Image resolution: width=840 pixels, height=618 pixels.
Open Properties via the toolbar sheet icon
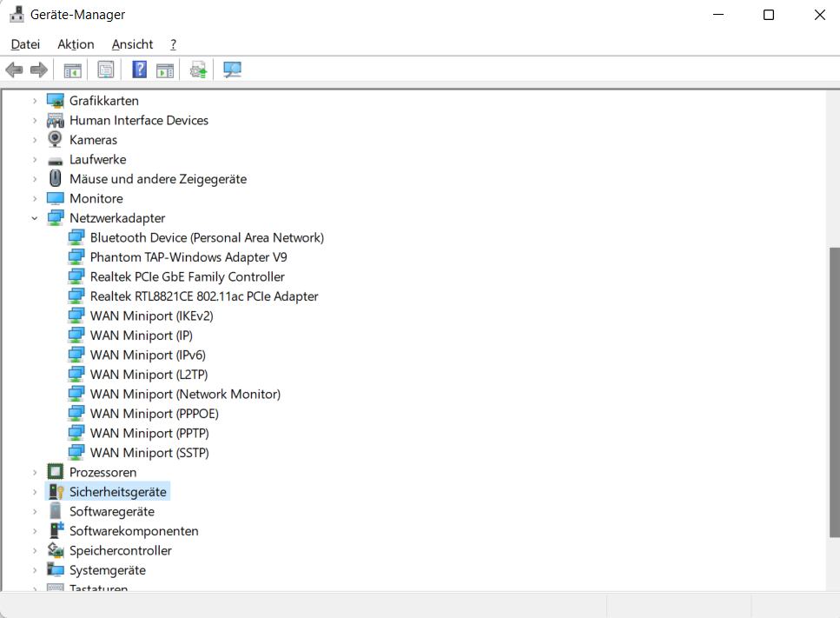point(106,70)
